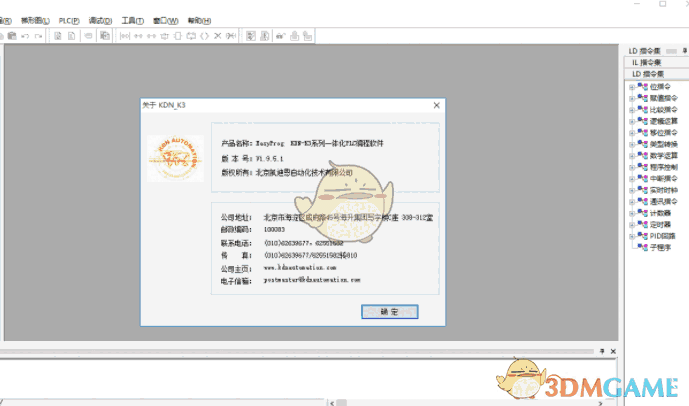
Task: Expand the 数学运算 tree node
Action: [632, 156]
